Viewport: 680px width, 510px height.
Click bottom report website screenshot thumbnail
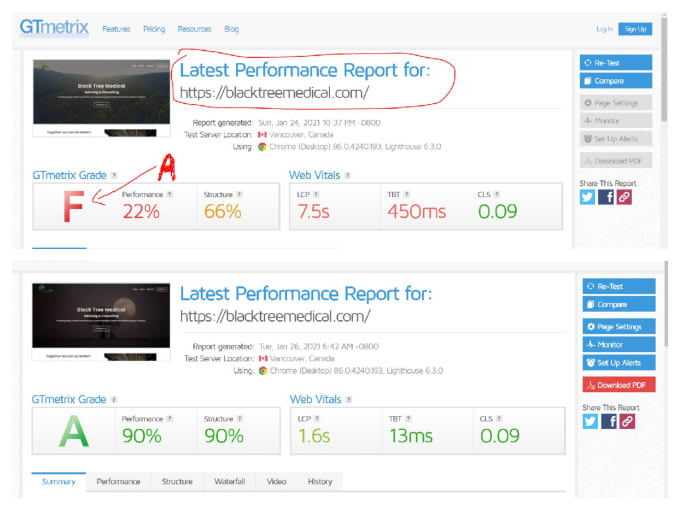(x=101, y=322)
